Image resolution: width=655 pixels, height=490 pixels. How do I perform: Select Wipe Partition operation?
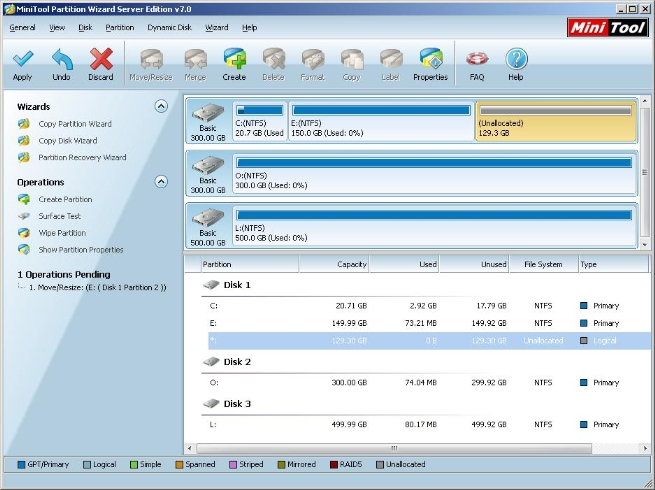(x=62, y=233)
